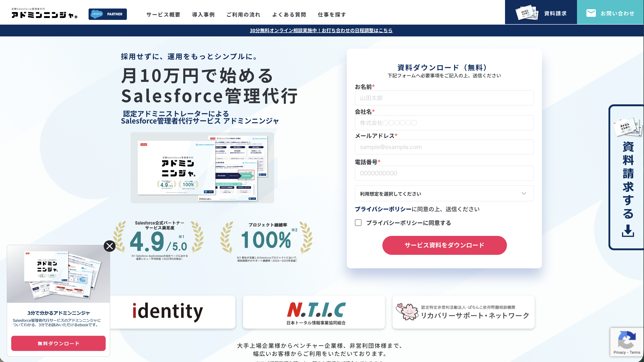Screen dimensions: 644x362
Task: Click よくある質問 in the navigation
Action: click(x=289, y=14)
